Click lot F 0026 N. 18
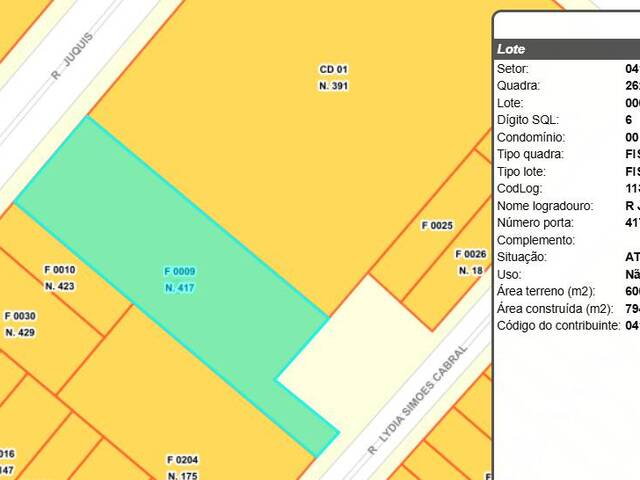The image size is (640, 480). [x=470, y=262]
